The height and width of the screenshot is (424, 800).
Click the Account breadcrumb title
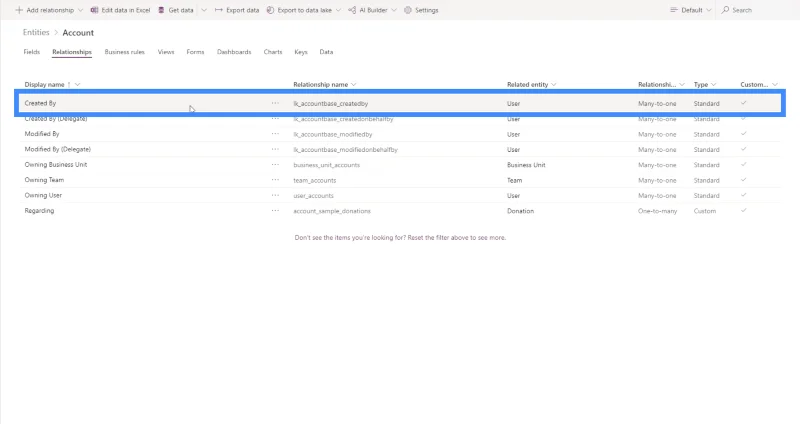pyautogui.click(x=78, y=33)
